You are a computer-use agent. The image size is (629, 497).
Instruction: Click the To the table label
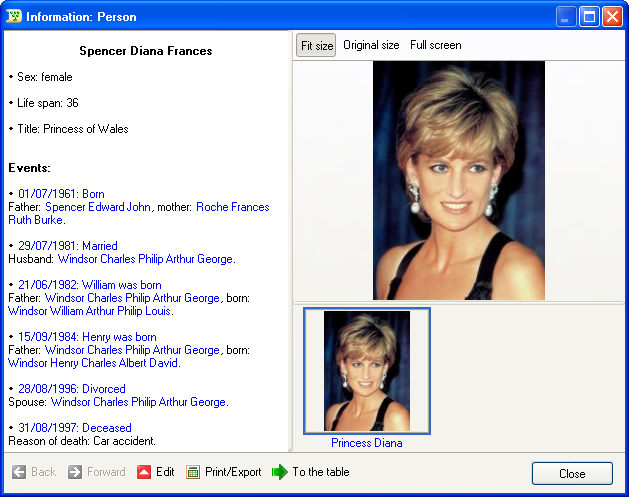321,472
